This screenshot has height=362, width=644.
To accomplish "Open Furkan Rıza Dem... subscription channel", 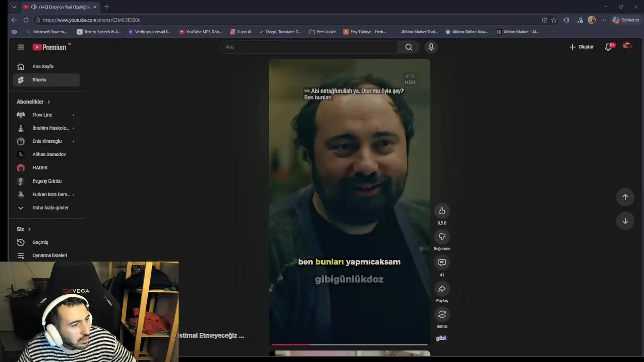I will tap(46, 194).
